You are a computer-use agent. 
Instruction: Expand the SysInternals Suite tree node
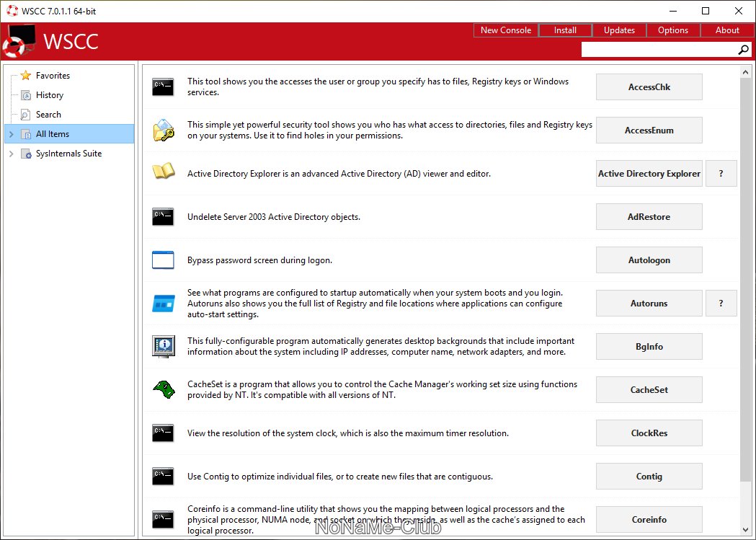(x=12, y=154)
